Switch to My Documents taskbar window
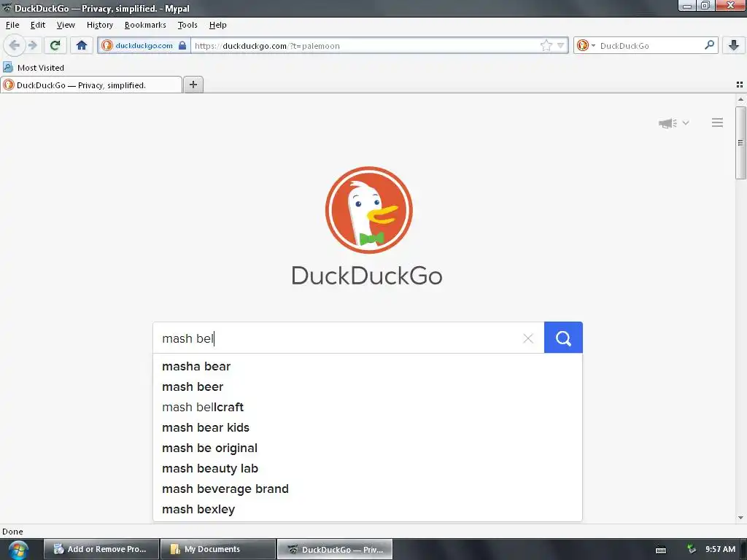The height and width of the screenshot is (560, 747). pos(217,549)
